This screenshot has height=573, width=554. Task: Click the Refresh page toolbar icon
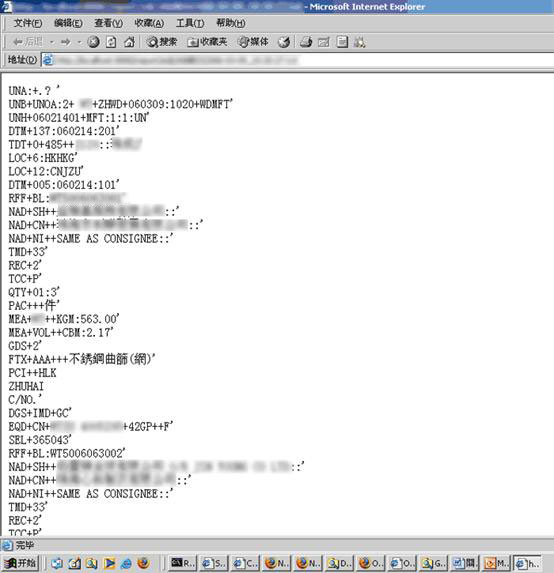click(x=111, y=42)
